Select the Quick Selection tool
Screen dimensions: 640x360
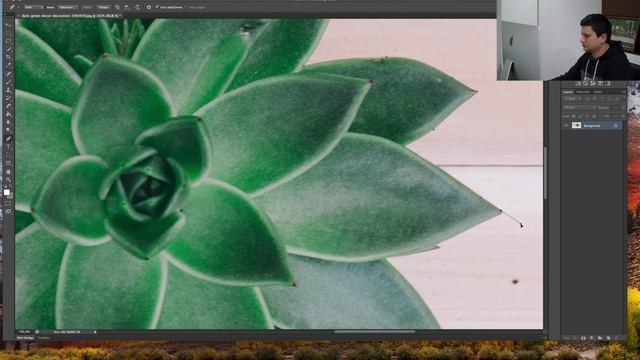pos(8,49)
